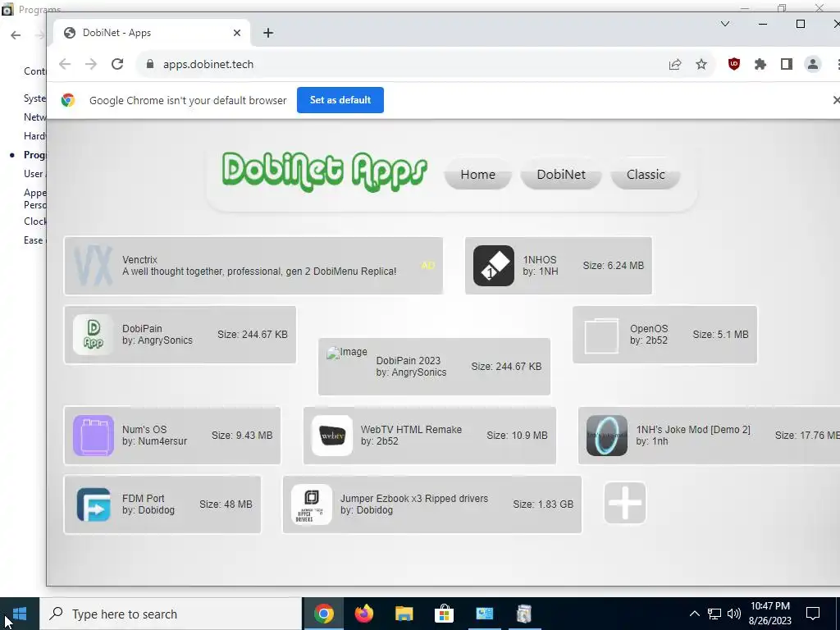The height and width of the screenshot is (630, 840).
Task: Click the DobiPain app icon
Action: click(94, 335)
